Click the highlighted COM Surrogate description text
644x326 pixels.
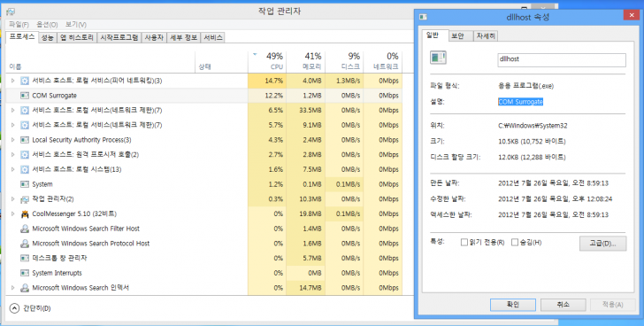[x=520, y=102]
